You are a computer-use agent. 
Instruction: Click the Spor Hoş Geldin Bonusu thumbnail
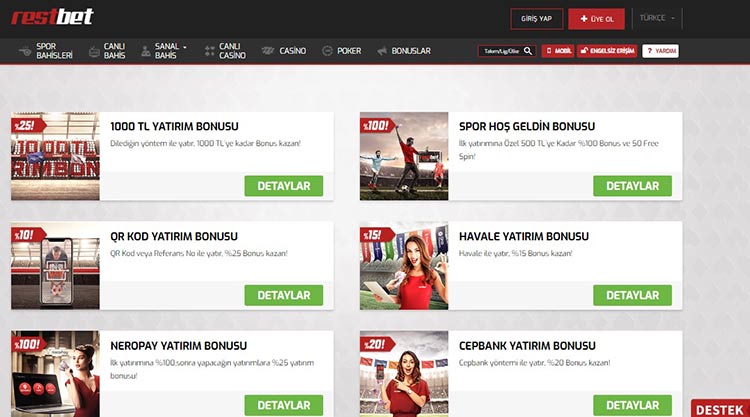(404, 156)
